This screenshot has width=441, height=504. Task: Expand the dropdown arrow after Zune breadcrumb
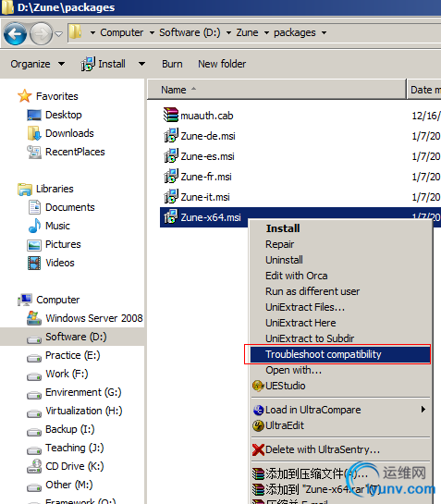coord(266,32)
